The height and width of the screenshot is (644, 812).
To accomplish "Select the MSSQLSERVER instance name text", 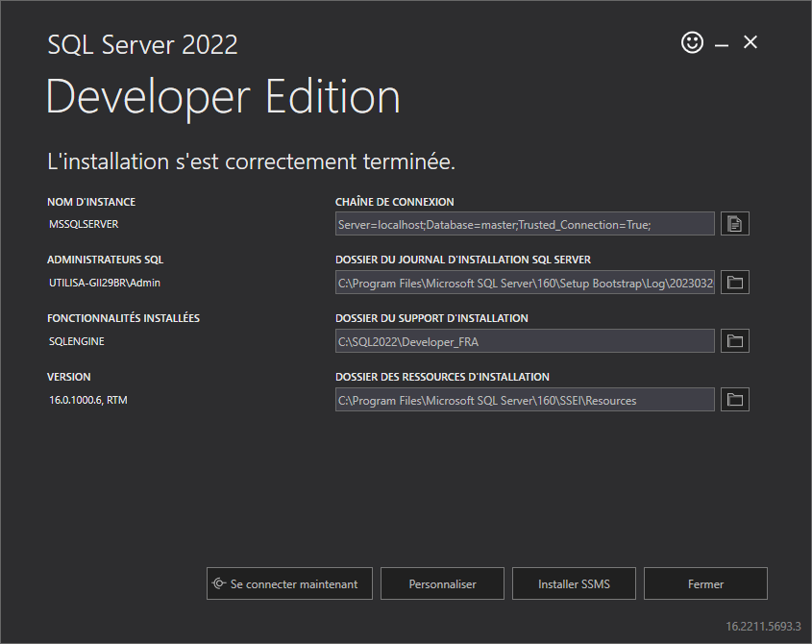I will click(x=84, y=224).
